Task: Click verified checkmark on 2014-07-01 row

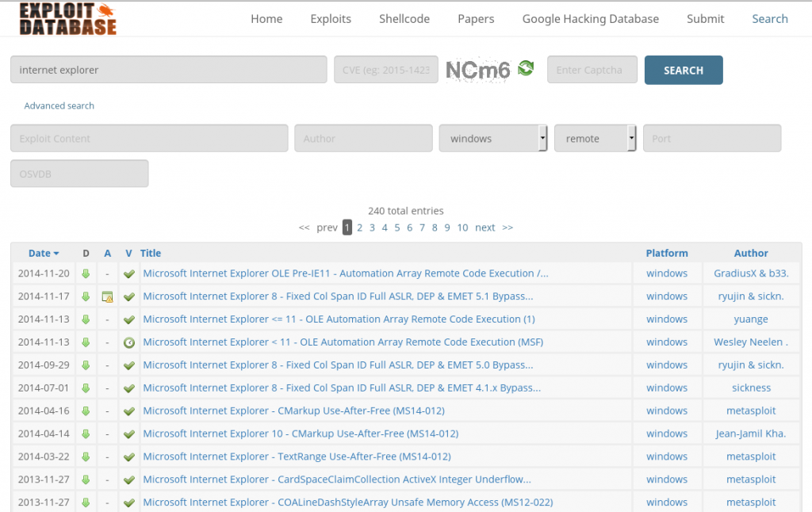Action: tap(128, 388)
